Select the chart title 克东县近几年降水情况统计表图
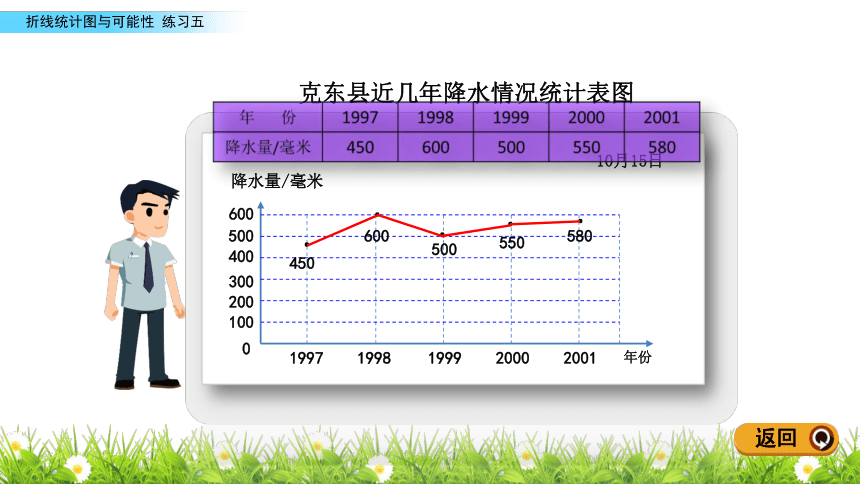This screenshot has width=860, height=484. 467,92
